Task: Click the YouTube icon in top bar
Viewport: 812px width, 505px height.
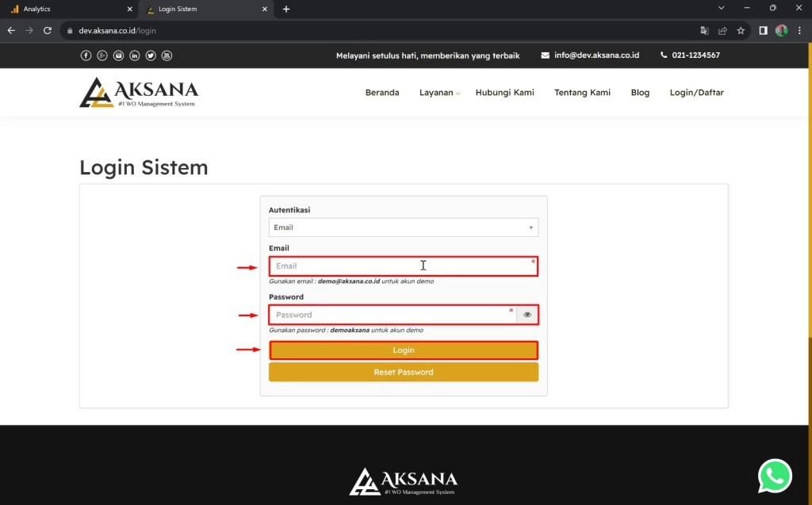Action: pos(167,55)
